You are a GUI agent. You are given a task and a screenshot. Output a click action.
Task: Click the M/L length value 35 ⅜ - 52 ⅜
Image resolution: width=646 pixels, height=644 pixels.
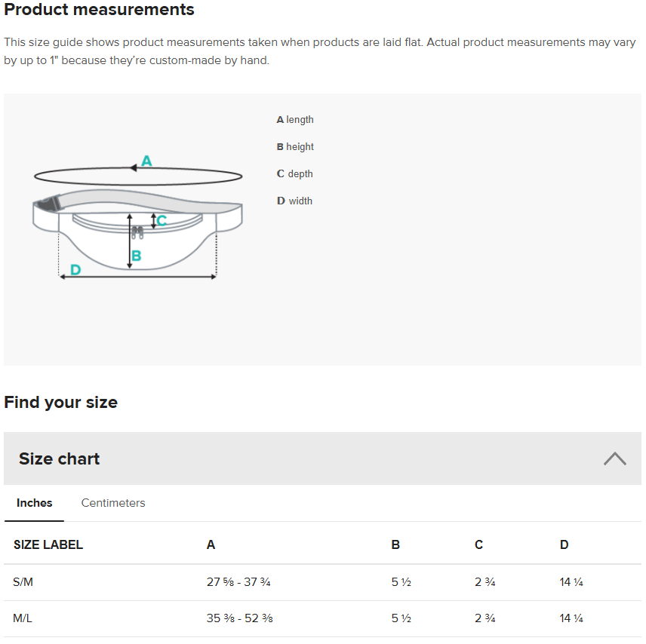point(239,618)
